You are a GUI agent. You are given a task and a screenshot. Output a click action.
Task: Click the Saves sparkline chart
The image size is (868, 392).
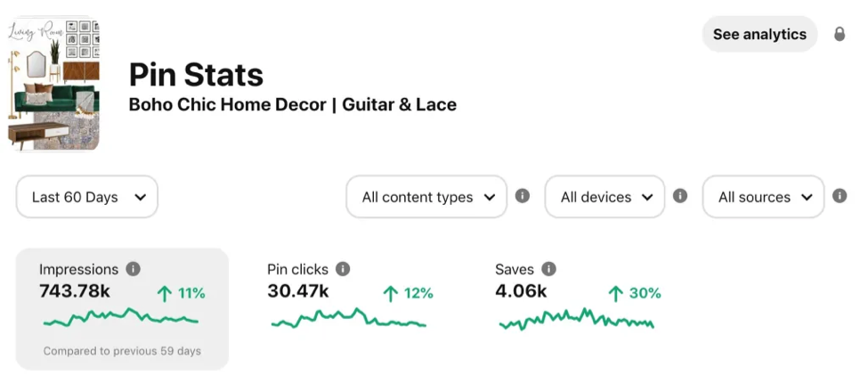pyautogui.click(x=577, y=320)
